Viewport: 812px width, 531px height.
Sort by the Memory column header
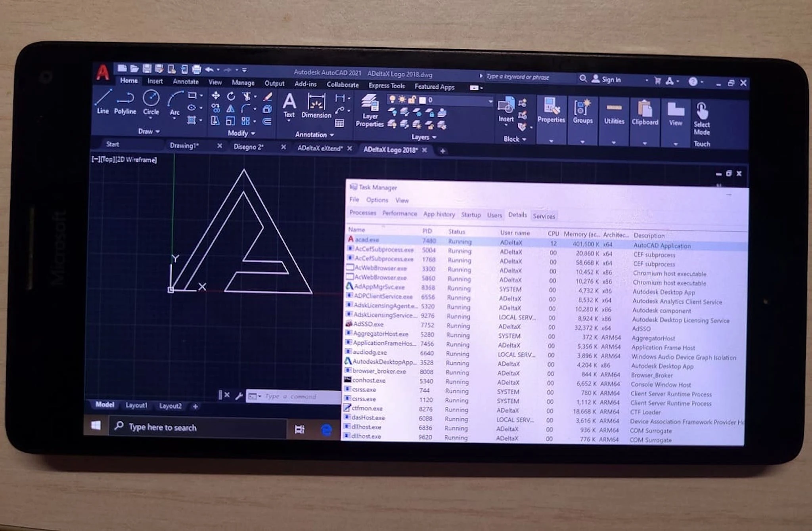pos(581,234)
